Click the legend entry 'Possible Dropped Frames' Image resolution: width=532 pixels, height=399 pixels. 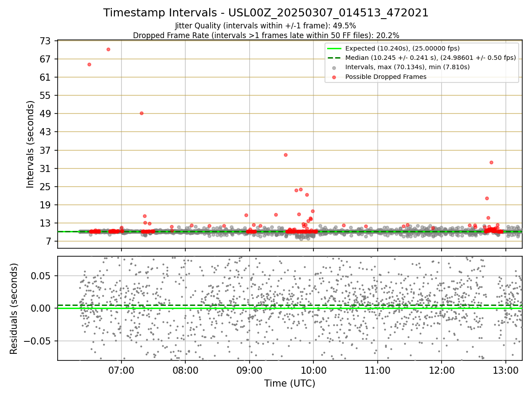pos(386,77)
